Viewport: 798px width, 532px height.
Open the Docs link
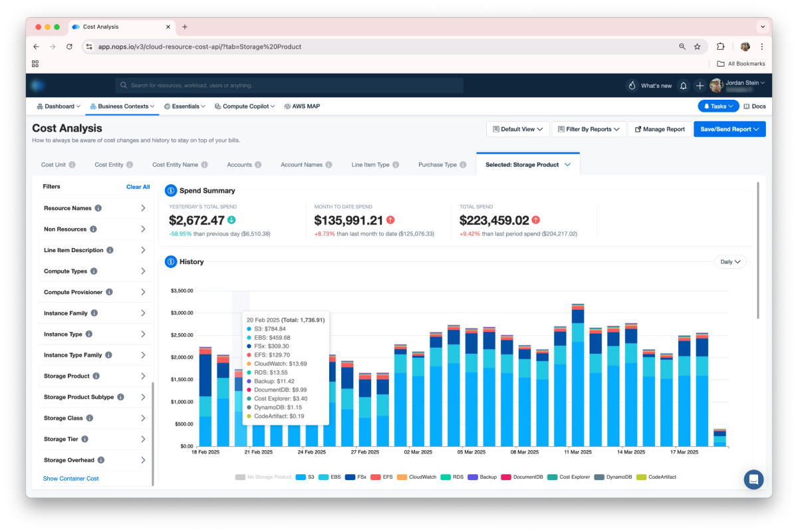[755, 106]
